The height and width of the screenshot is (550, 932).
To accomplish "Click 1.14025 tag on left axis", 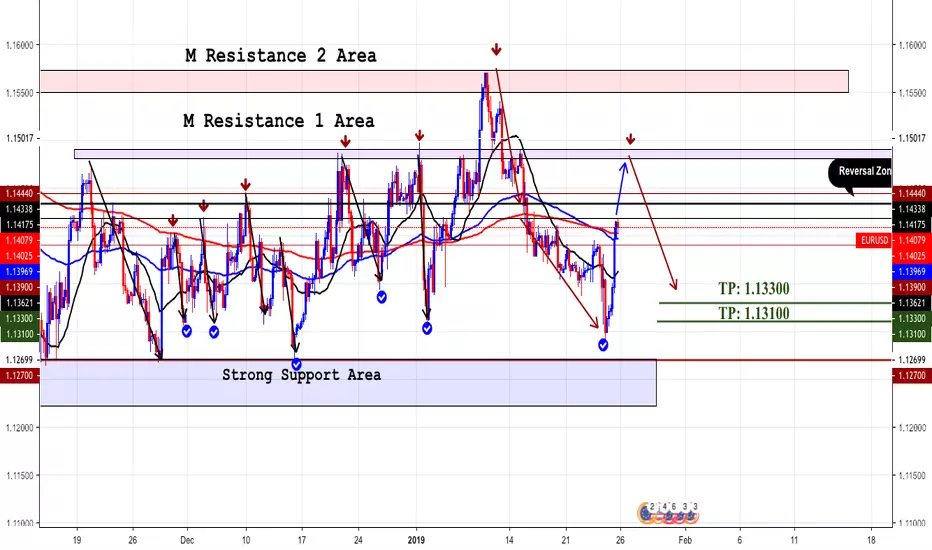I will pyautogui.click(x=20, y=256).
